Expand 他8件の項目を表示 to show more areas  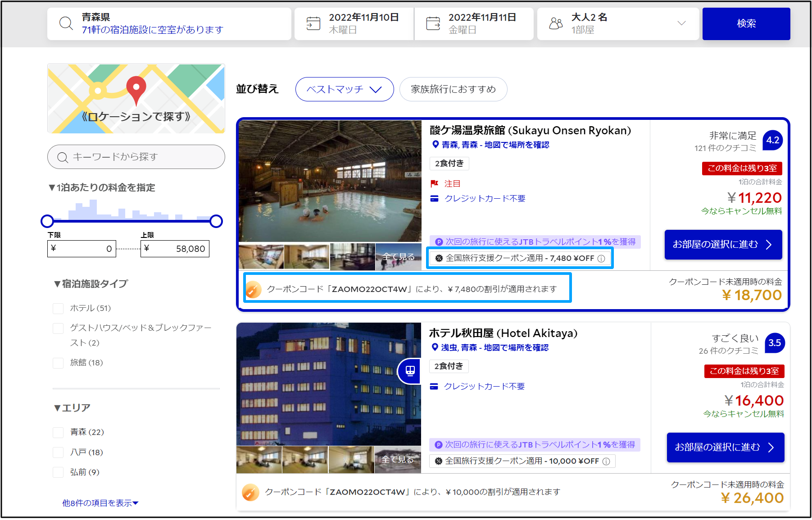tap(100, 503)
